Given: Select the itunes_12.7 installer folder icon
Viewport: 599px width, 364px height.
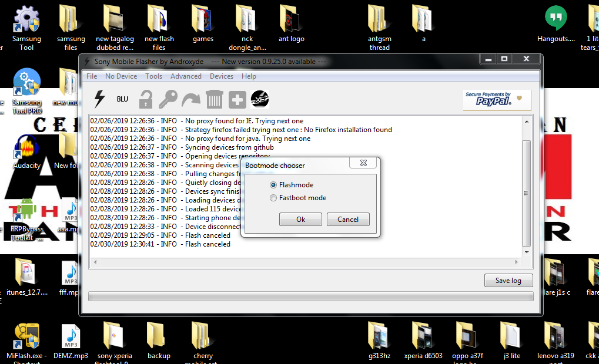Looking at the screenshot, I should pos(26,278).
